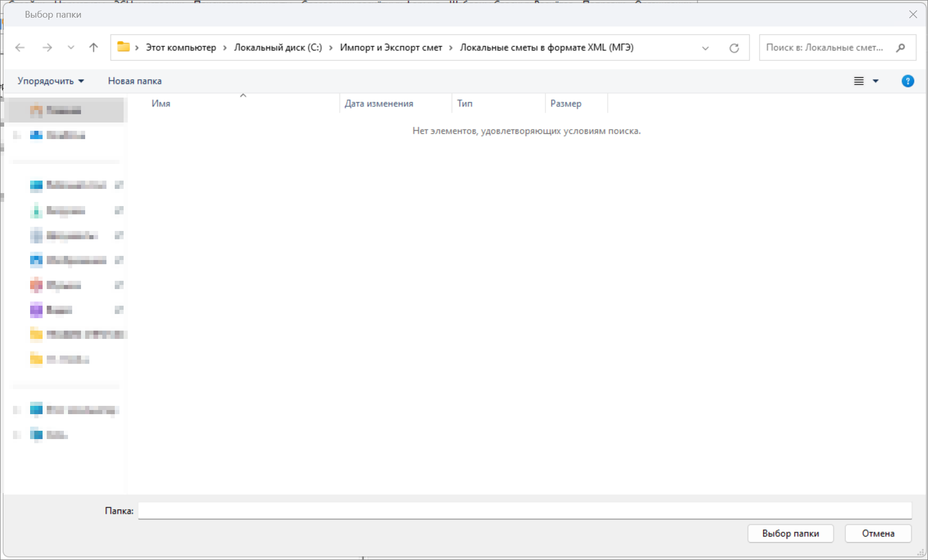Click the view layout list icon

point(859,81)
